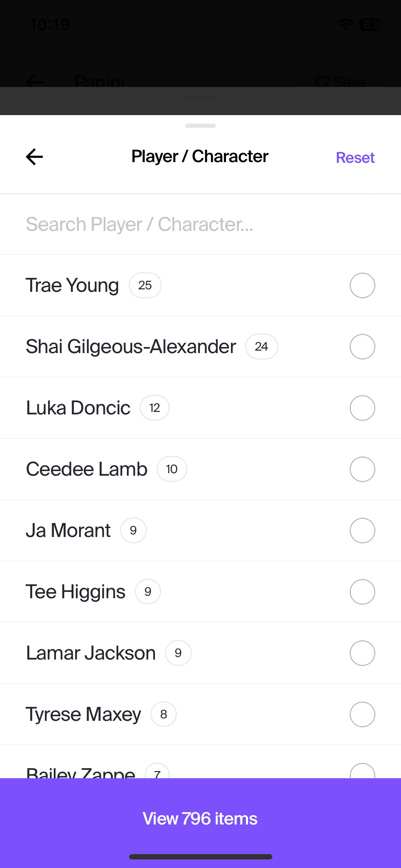Choose the Tyrese Maxey list entry

200,714
